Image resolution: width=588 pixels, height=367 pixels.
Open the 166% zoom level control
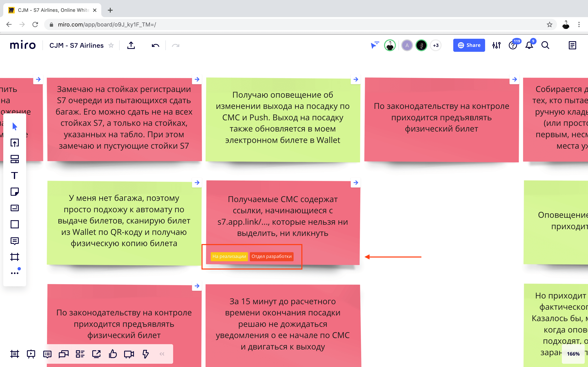click(x=573, y=354)
